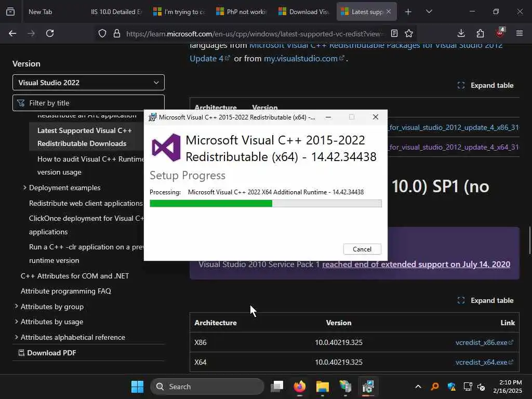Open the clock showing 2:10 PM
532x399 pixels.
click(x=507, y=387)
